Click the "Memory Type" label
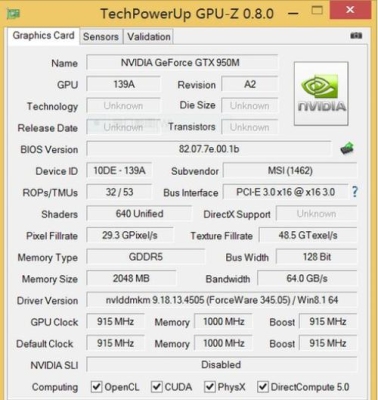The image size is (378, 400). (x=47, y=258)
